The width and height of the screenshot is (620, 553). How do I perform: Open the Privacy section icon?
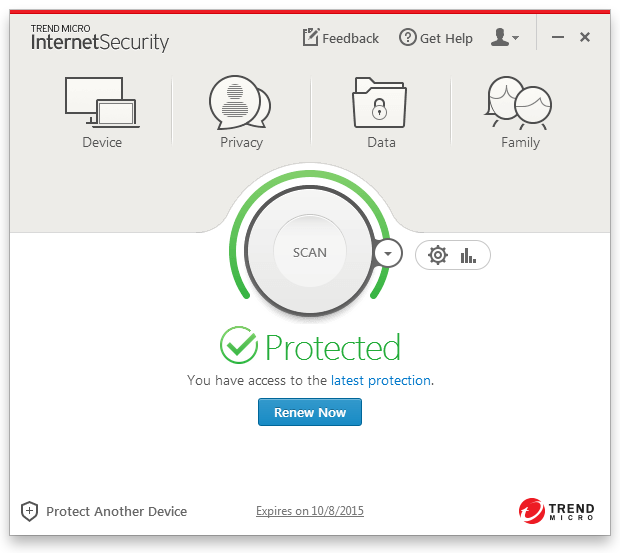pyautogui.click(x=240, y=102)
